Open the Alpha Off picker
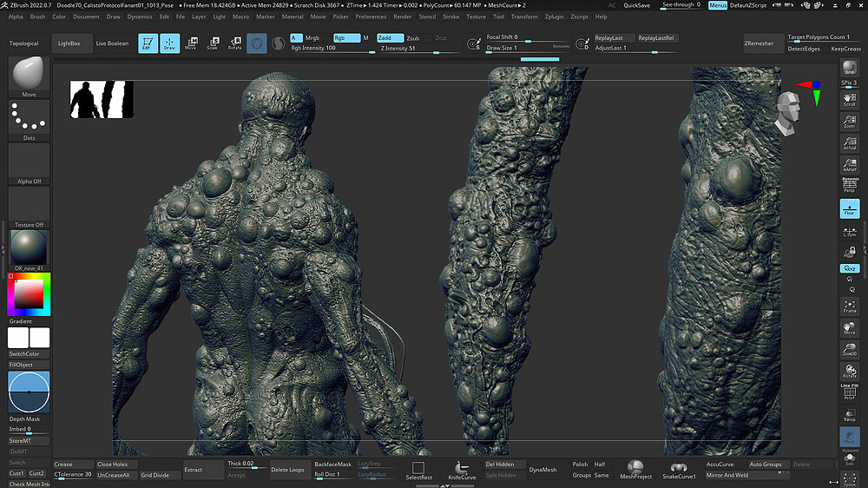 [x=29, y=164]
